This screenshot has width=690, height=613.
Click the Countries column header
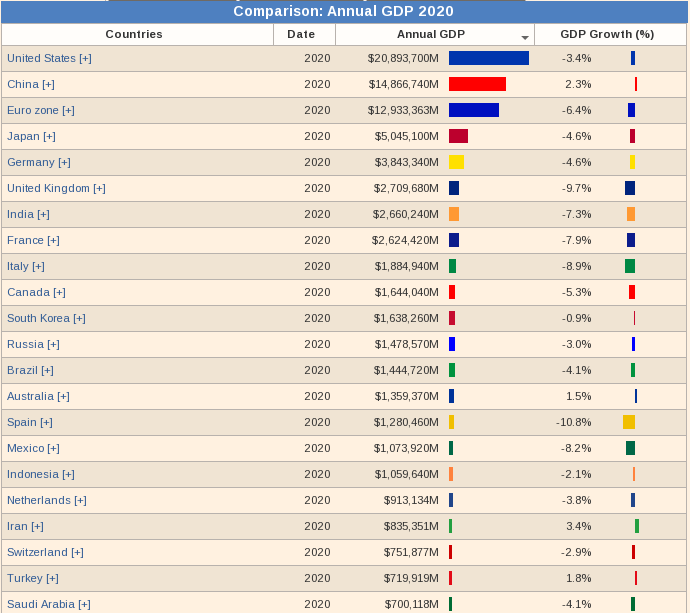[134, 34]
